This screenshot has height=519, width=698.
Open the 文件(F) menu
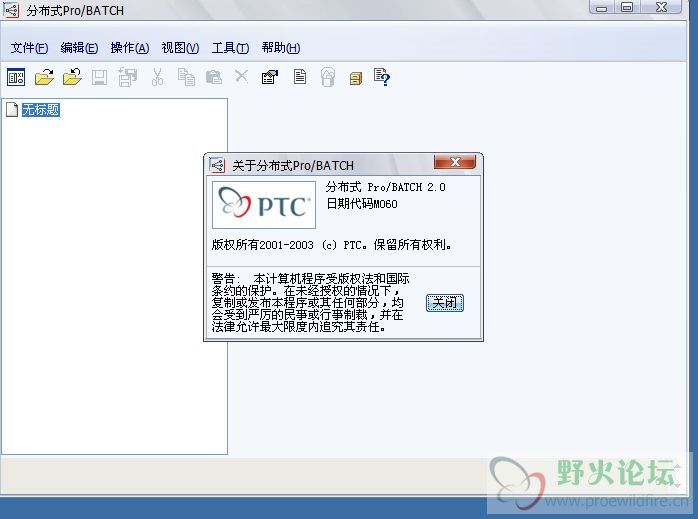(x=29, y=48)
